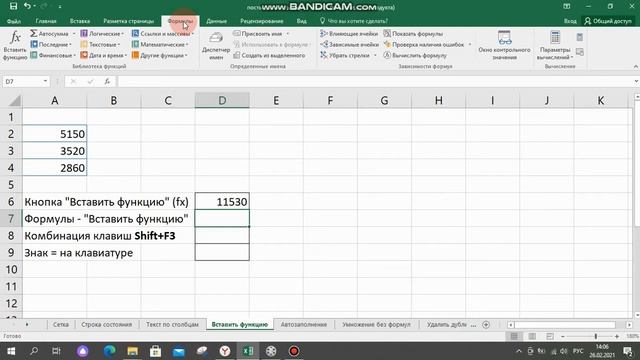Open the Автосумма dropdown arrow
Screen dimensions: 640x360
coord(74,34)
